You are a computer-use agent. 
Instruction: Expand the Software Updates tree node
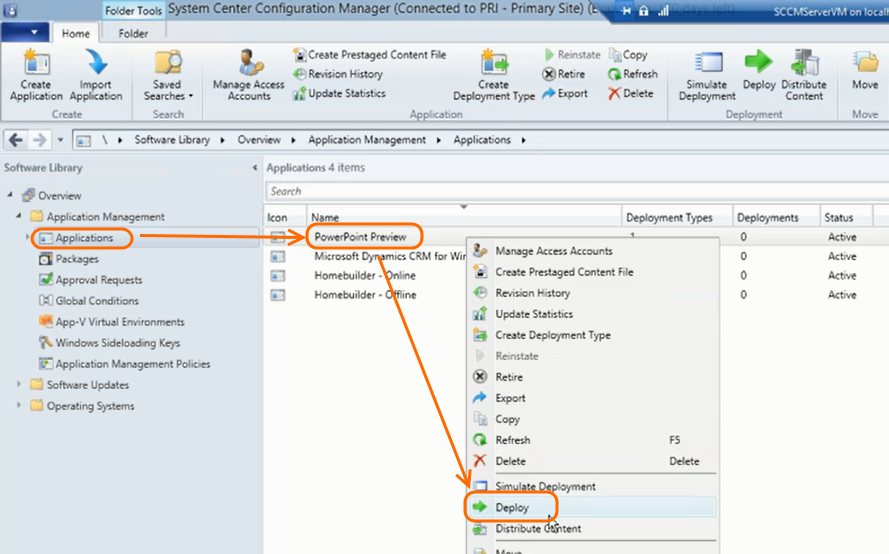[x=19, y=385]
